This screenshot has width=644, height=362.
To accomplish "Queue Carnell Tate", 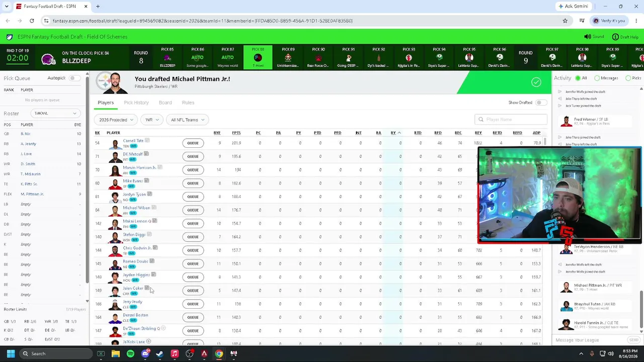I will 193,143.
